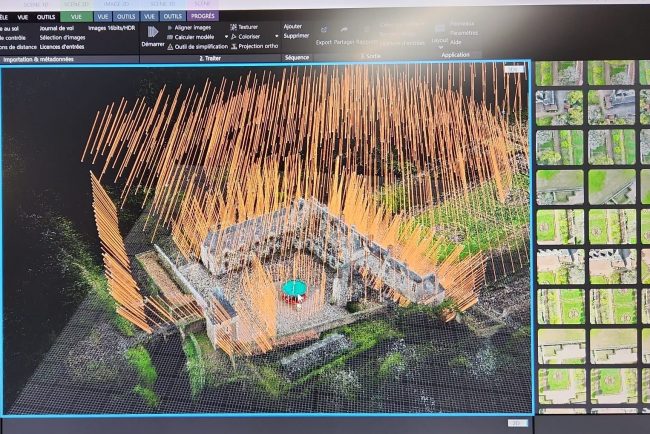Click the Export icon
Viewport: 650px width, 434px height.
pos(324,30)
